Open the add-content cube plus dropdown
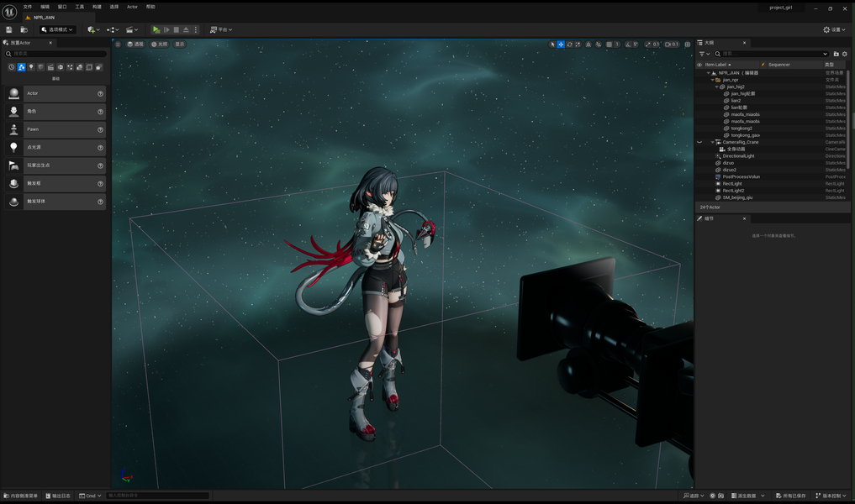The height and width of the screenshot is (504, 855). pos(93,29)
